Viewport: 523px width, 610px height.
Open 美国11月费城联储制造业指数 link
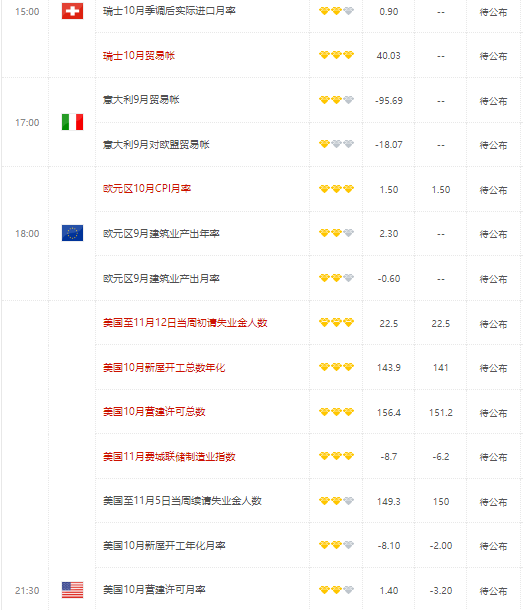169,456
